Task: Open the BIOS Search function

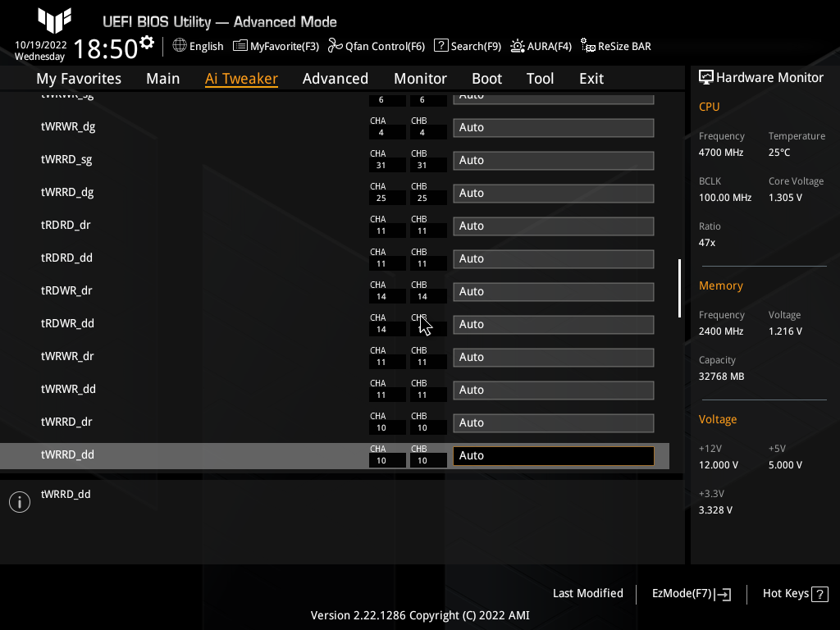Action: [467, 46]
